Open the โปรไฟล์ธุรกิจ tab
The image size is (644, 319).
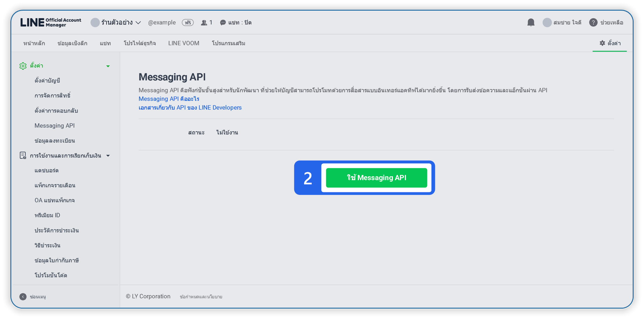click(x=140, y=43)
